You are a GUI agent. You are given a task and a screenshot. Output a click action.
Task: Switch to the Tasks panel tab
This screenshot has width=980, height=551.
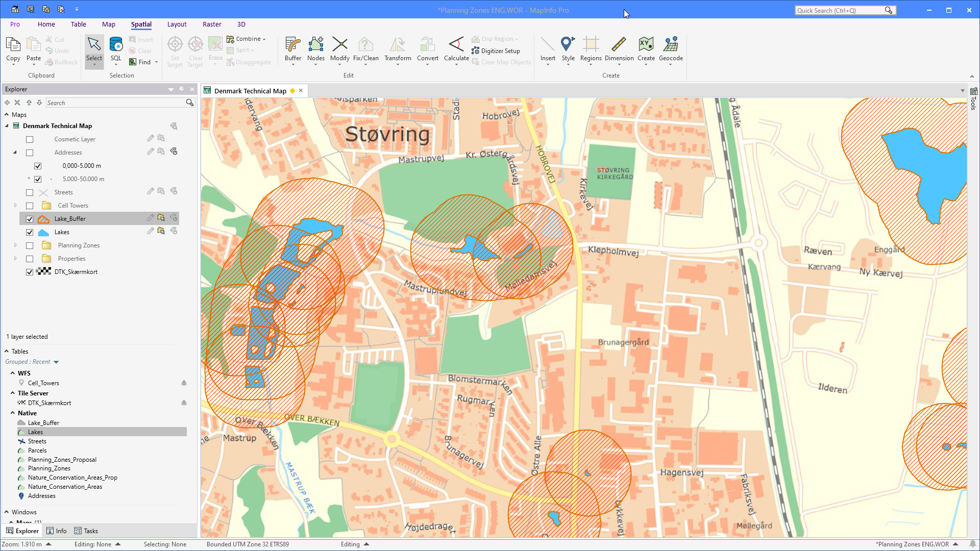[x=86, y=531]
